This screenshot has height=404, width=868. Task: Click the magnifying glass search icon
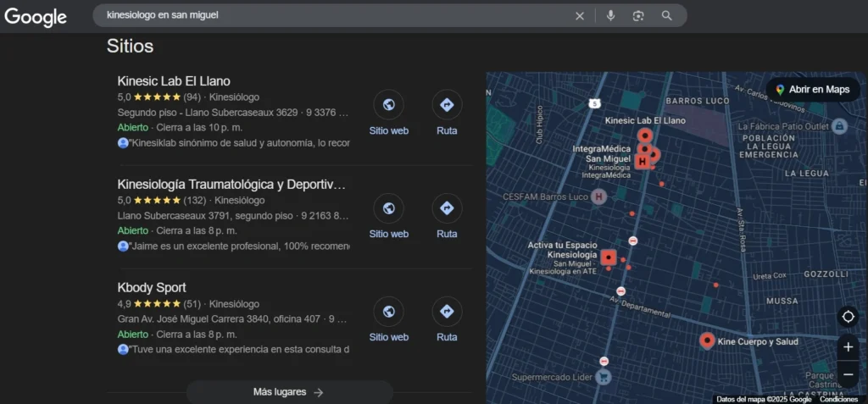tap(666, 15)
